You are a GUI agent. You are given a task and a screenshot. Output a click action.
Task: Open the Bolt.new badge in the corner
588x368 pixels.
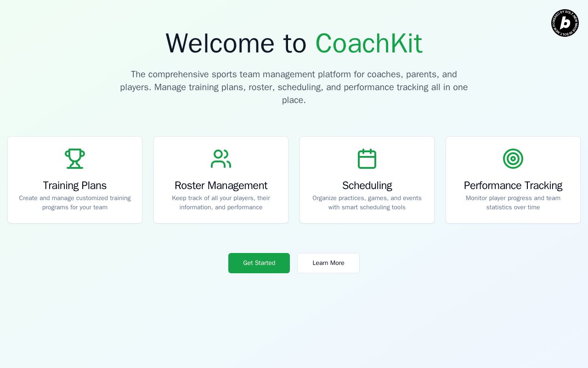point(565,23)
